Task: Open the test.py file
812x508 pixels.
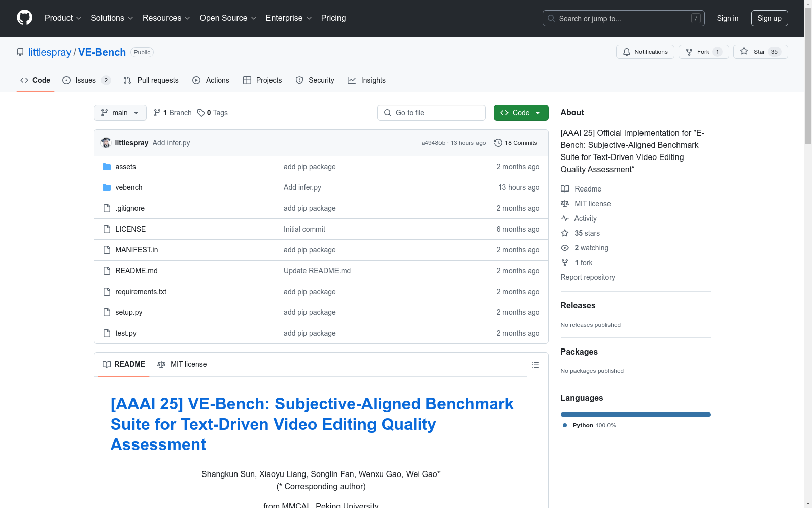Action: point(126,333)
